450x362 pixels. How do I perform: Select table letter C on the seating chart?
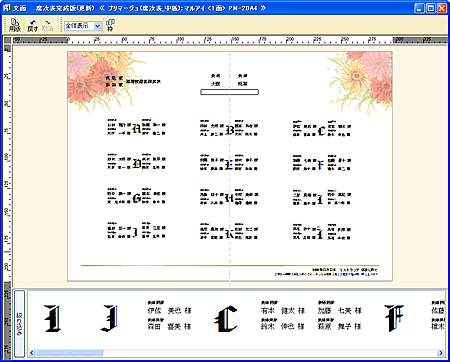pos(321,130)
